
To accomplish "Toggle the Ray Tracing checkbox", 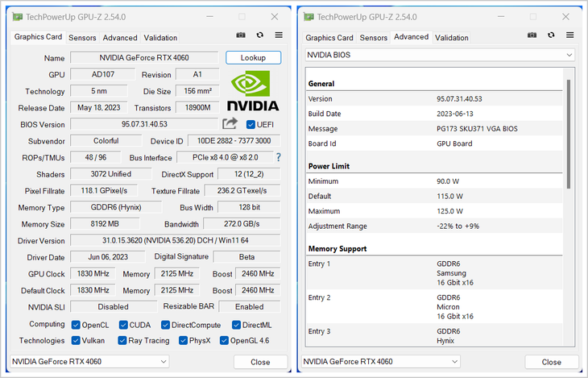I will coord(123,340).
